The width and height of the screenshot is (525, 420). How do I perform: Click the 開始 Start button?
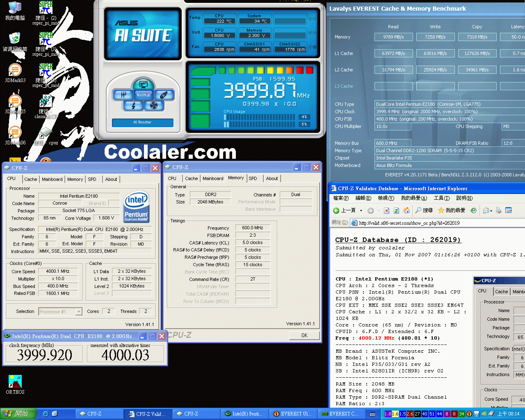pos(18,414)
